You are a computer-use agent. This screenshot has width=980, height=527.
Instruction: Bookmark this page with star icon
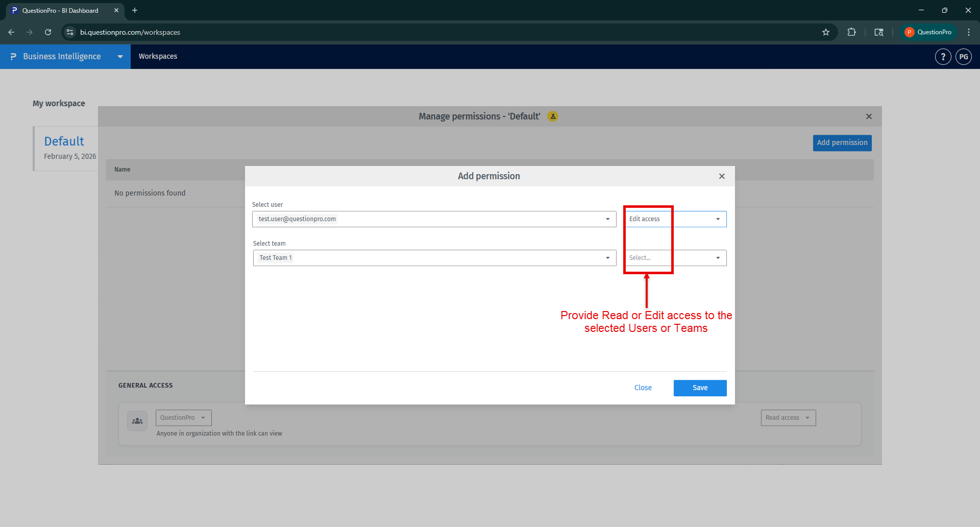[826, 32]
